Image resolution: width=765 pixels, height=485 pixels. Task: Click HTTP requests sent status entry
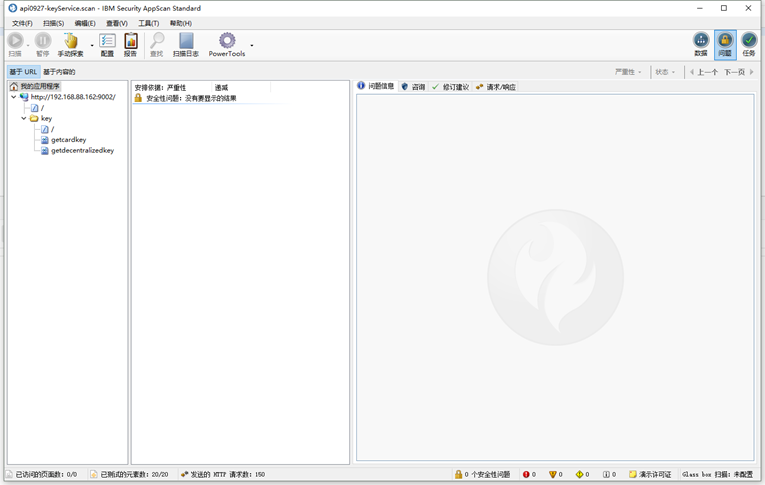223,474
